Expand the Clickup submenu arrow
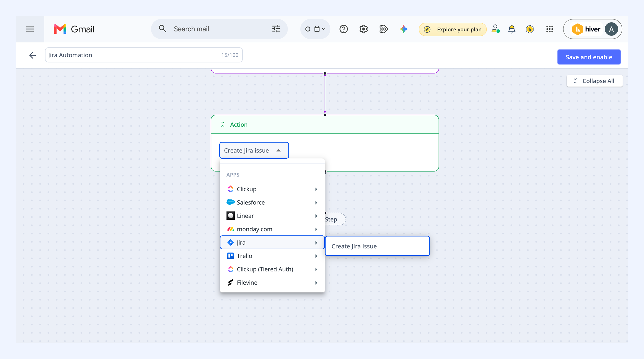 316,189
